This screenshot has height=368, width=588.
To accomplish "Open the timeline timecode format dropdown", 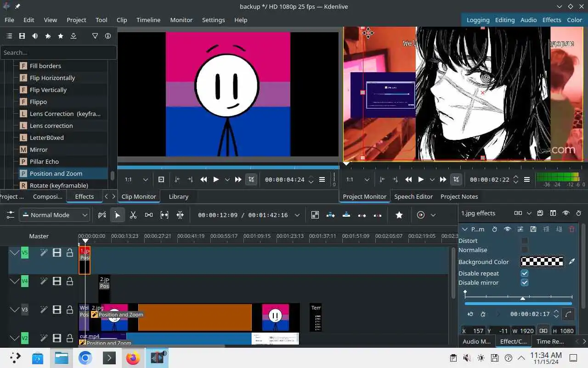I will point(297,215).
